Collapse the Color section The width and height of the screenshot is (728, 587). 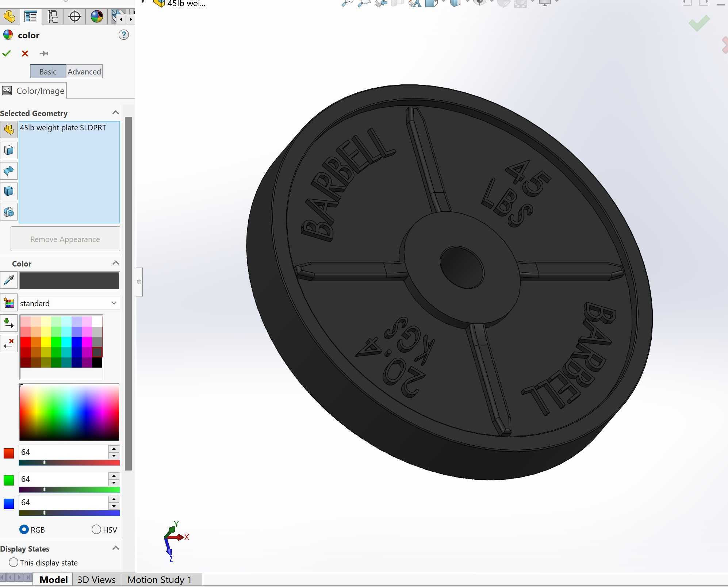coord(116,263)
